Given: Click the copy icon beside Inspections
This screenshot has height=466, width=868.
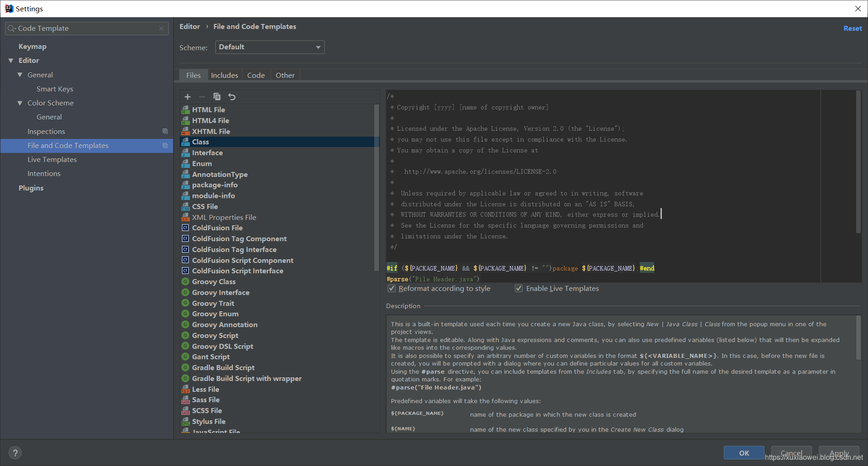Looking at the screenshot, I should [165, 131].
